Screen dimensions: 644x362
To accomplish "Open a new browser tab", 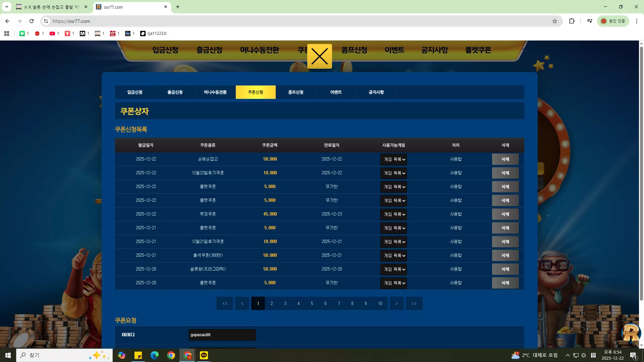I will pos(178,7).
